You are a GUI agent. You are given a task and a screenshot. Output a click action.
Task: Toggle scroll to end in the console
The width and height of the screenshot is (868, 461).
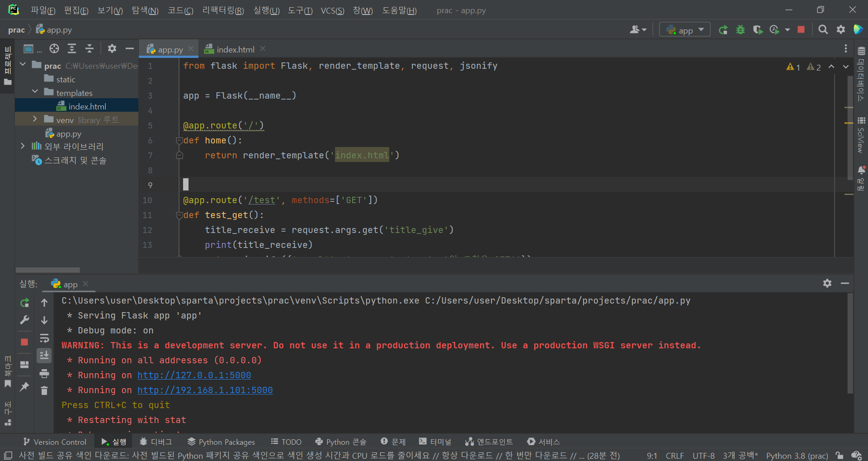[44, 356]
